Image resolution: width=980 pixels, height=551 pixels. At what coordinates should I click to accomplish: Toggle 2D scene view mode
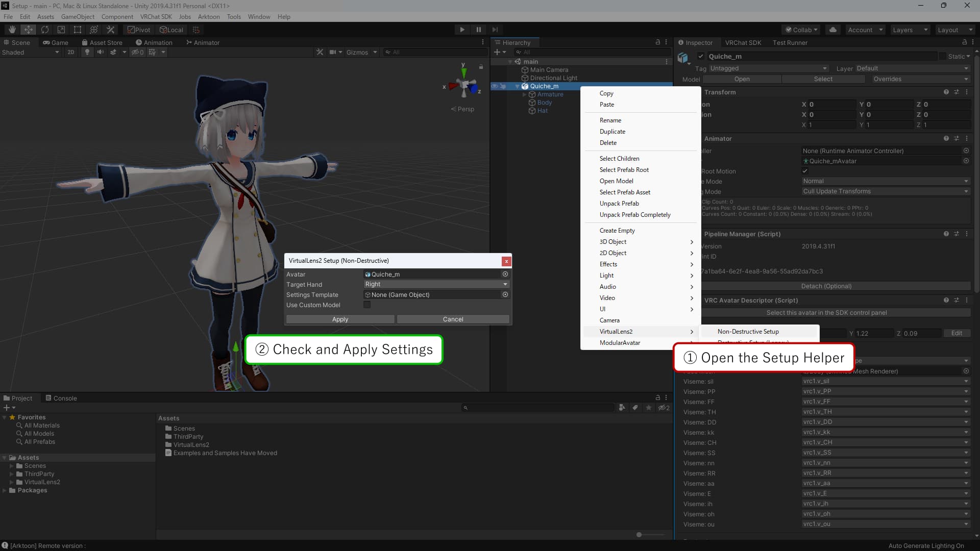[x=71, y=52]
